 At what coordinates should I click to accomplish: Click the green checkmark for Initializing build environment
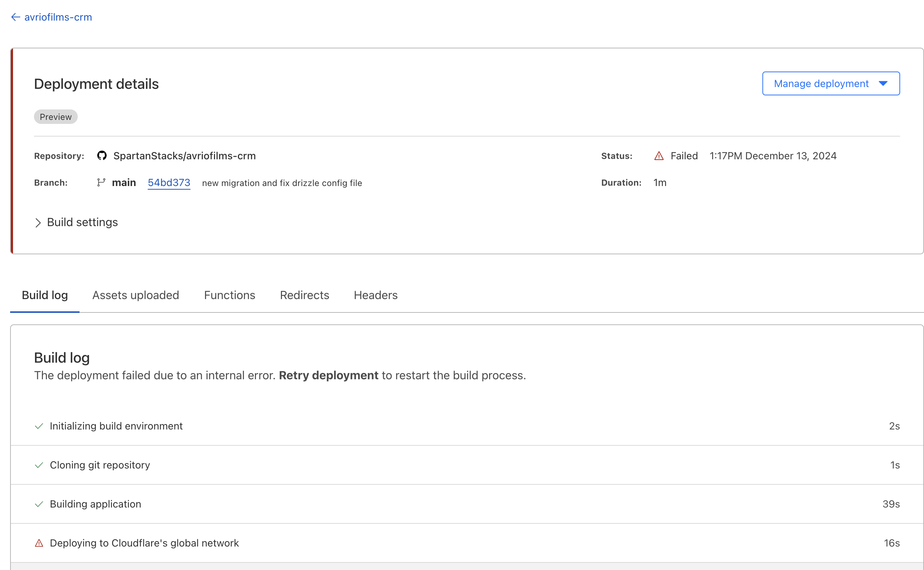click(39, 426)
